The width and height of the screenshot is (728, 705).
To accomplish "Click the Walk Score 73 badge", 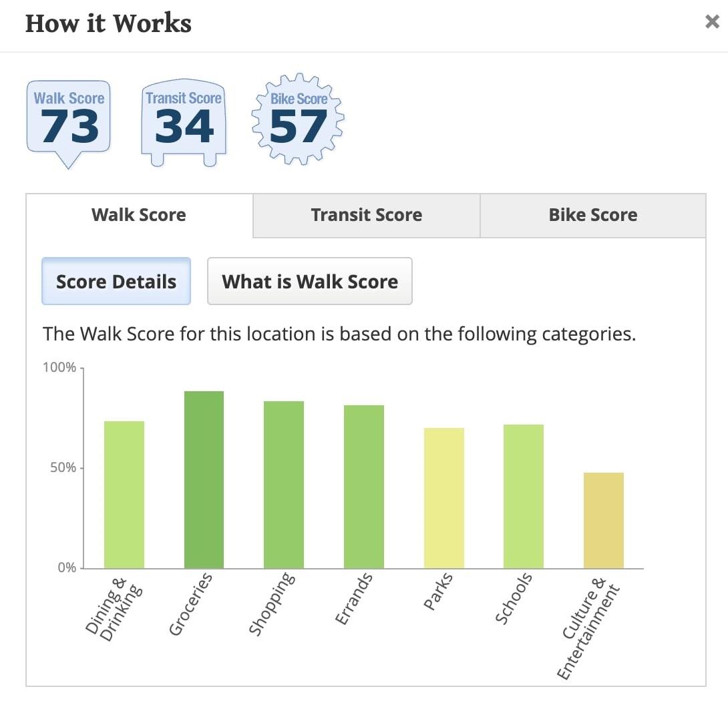I will 69,124.
